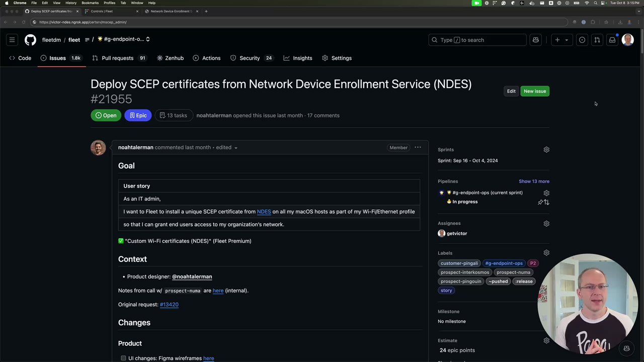Open the Zenhub repository tab
644x362 pixels.
pyautogui.click(x=170, y=58)
